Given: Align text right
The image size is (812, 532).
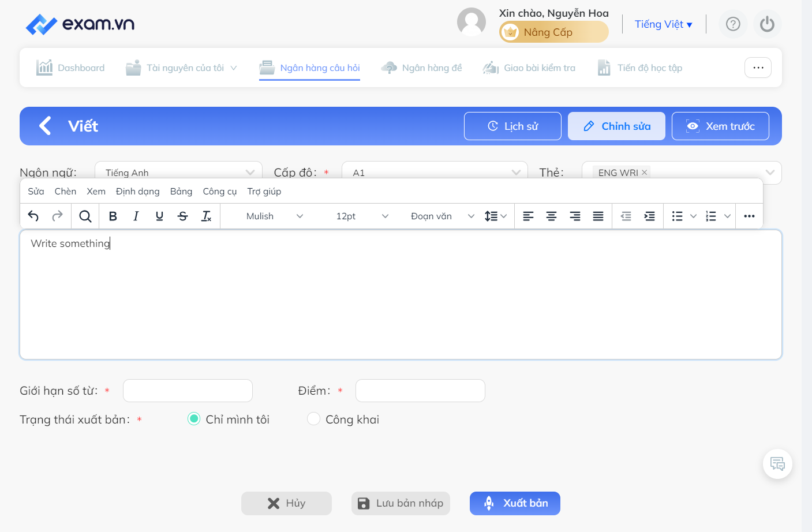Looking at the screenshot, I should 575,216.
